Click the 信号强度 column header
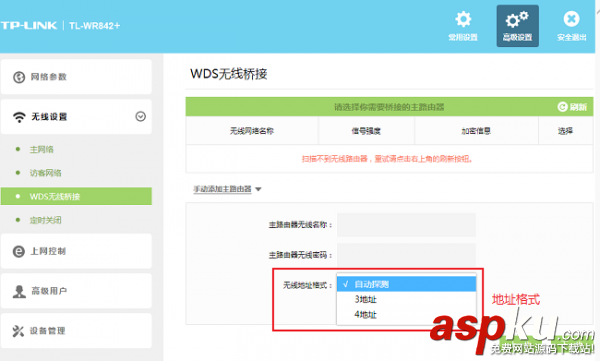Viewport: 600px width, 361px height. click(366, 131)
